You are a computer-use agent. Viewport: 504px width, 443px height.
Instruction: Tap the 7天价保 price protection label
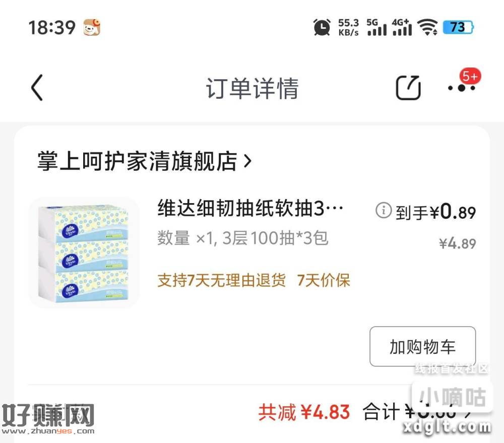[324, 280]
